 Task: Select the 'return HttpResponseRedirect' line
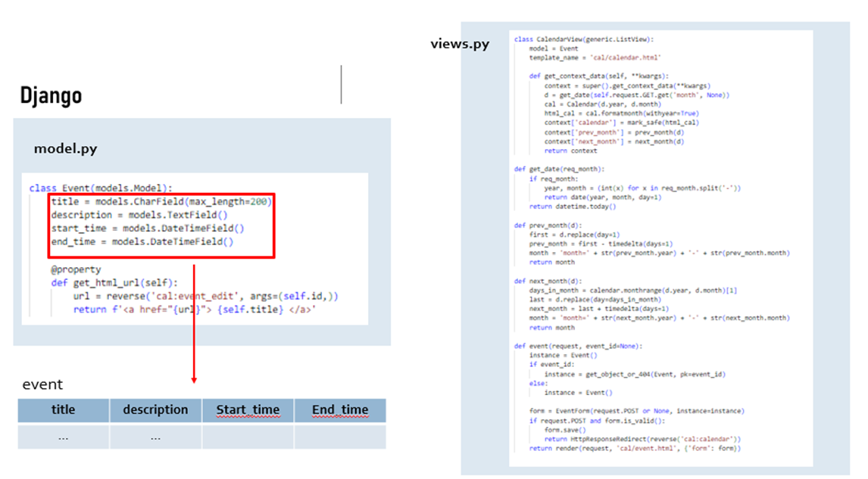pos(643,439)
